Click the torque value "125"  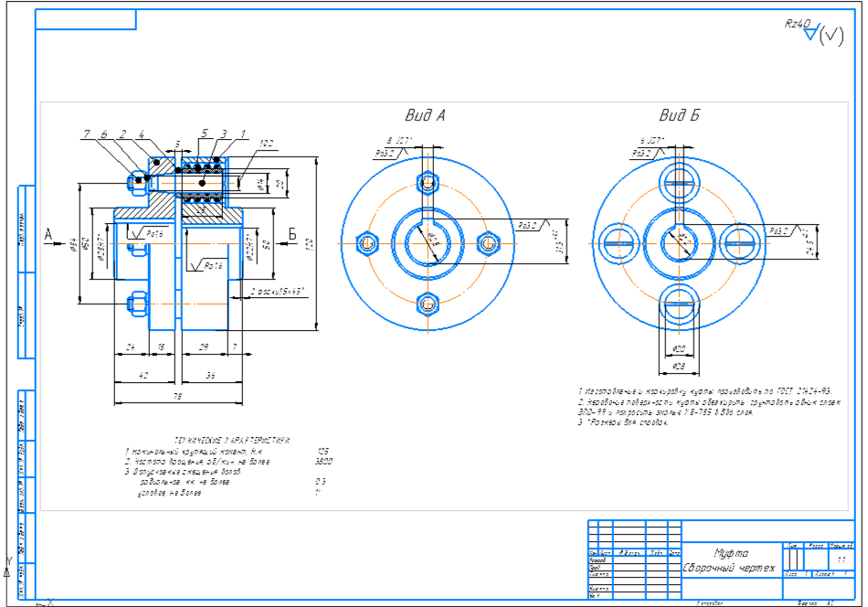pyautogui.click(x=323, y=452)
